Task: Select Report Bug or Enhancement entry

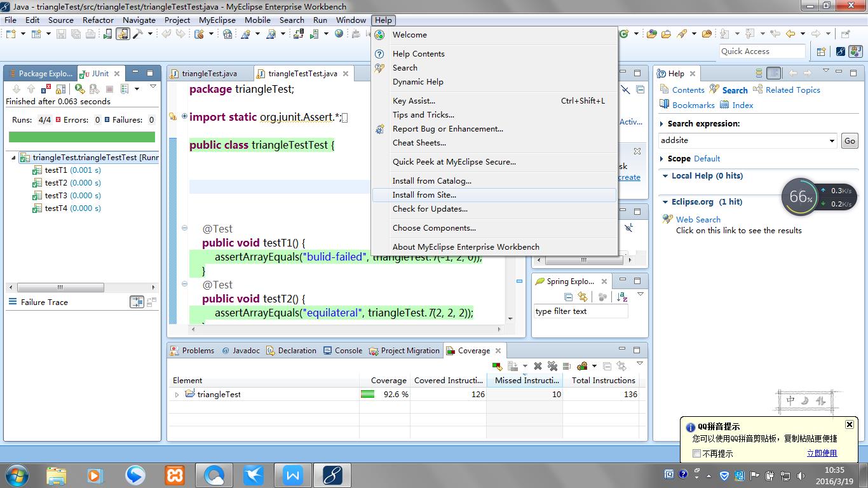Action: (x=494, y=129)
